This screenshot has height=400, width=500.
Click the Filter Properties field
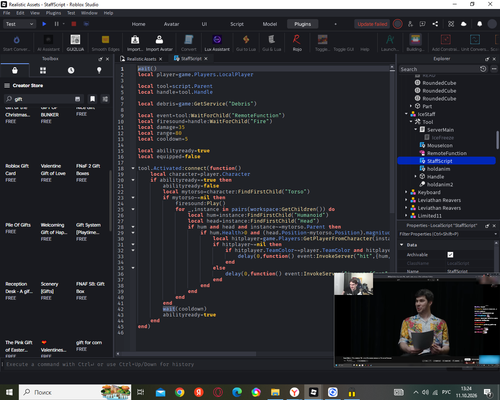pyautogui.click(x=446, y=234)
